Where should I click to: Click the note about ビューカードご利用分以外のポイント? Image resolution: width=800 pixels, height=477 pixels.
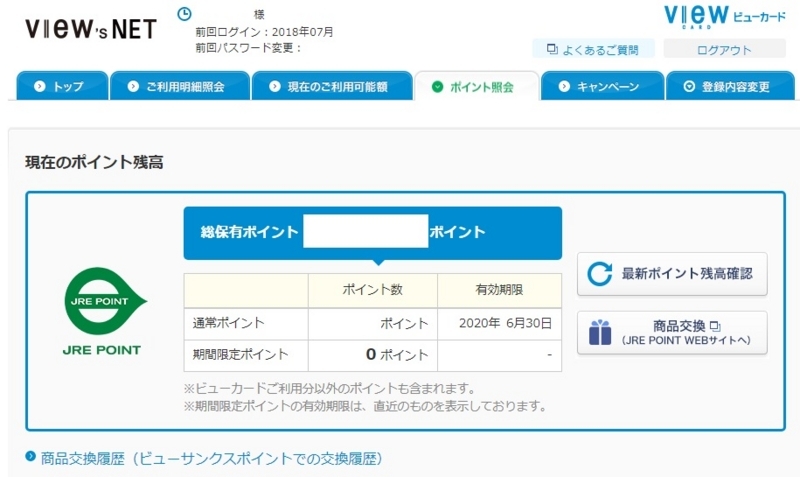click(329, 389)
